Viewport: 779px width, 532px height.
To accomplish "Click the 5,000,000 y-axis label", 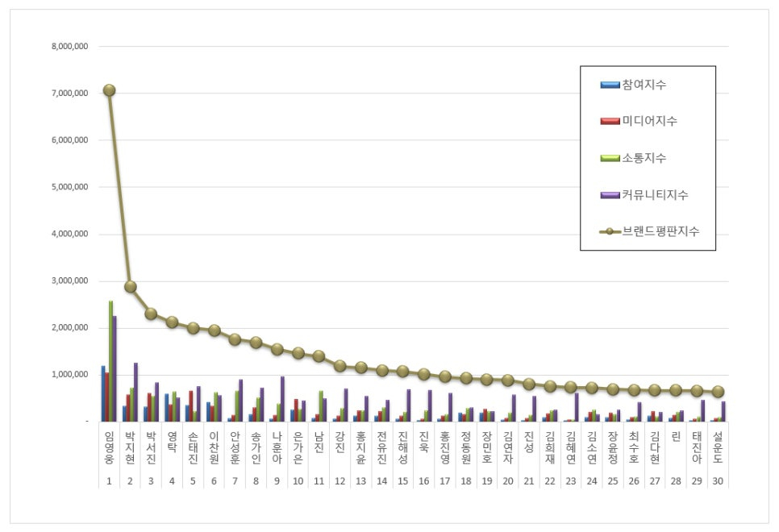I will point(69,187).
